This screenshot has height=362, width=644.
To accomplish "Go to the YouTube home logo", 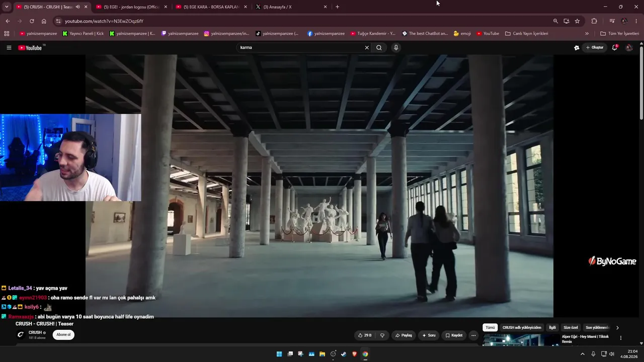I will pyautogui.click(x=30, y=48).
